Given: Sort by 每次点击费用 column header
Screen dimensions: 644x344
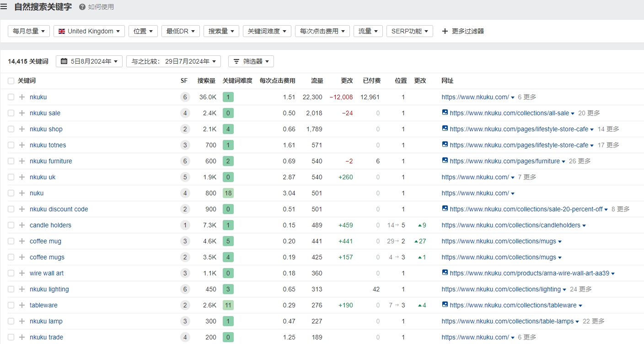Looking at the screenshot, I should pyautogui.click(x=278, y=81).
